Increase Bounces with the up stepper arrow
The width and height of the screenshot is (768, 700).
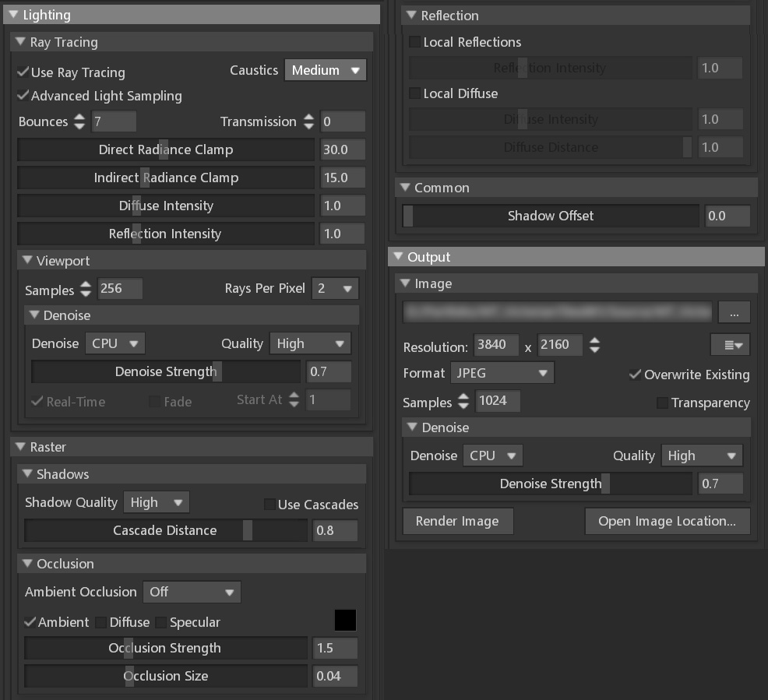pos(79,117)
